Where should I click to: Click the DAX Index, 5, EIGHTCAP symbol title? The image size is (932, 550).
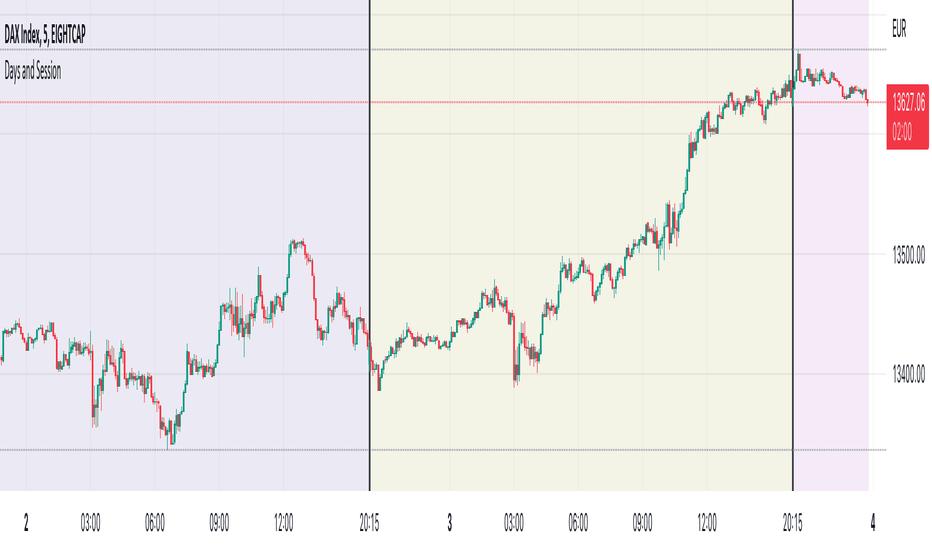(45, 34)
